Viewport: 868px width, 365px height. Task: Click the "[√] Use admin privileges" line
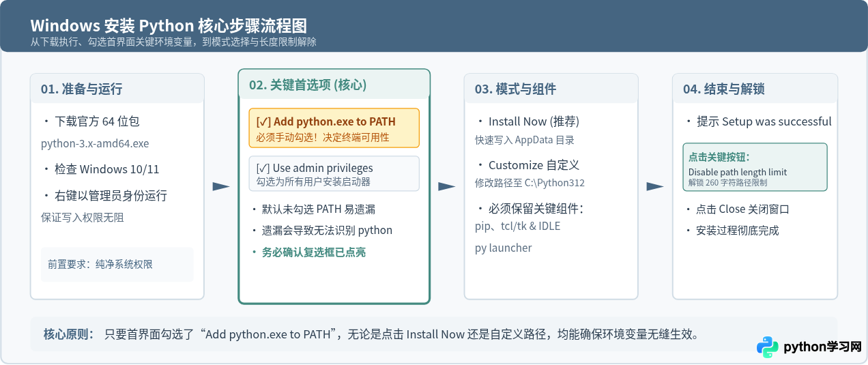(315, 169)
